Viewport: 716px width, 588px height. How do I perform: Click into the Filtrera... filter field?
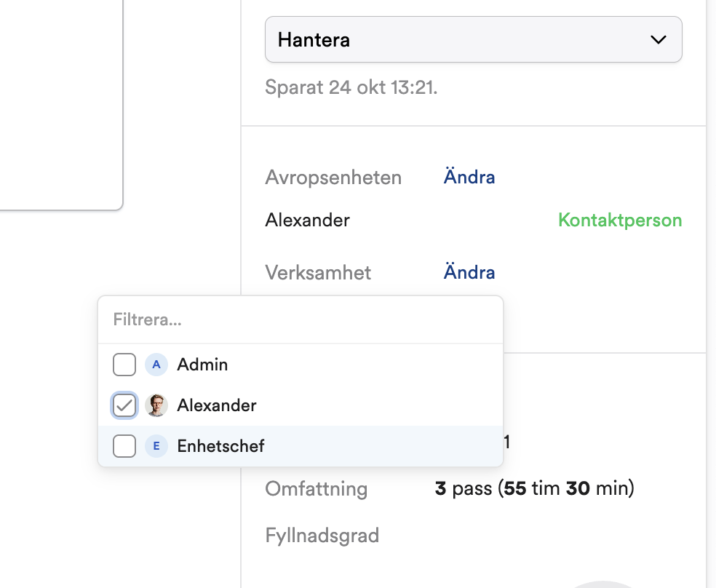[301, 319]
